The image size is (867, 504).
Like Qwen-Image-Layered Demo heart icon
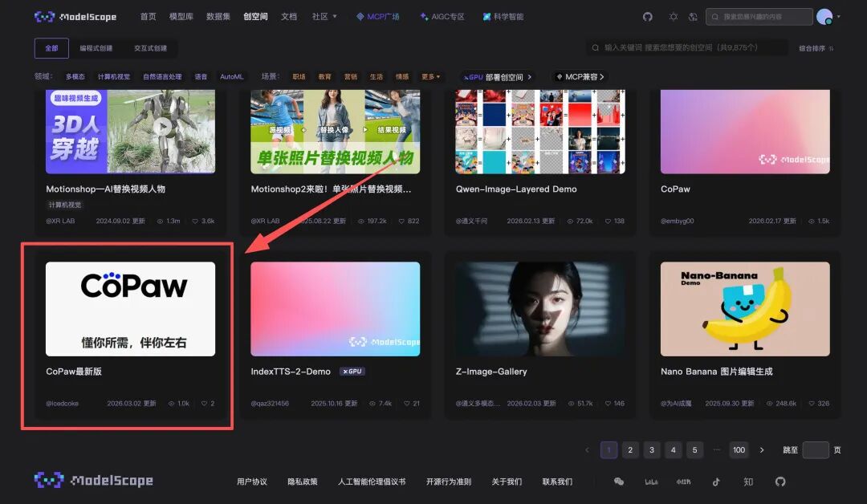click(608, 221)
